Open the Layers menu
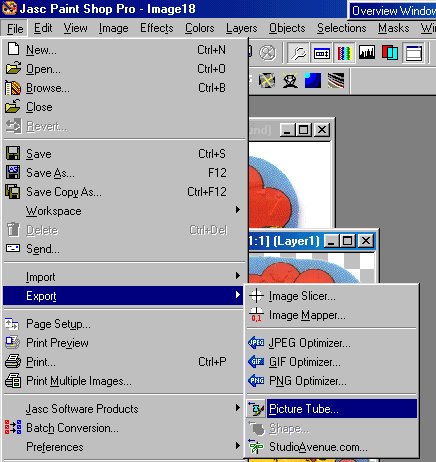 pyautogui.click(x=242, y=28)
